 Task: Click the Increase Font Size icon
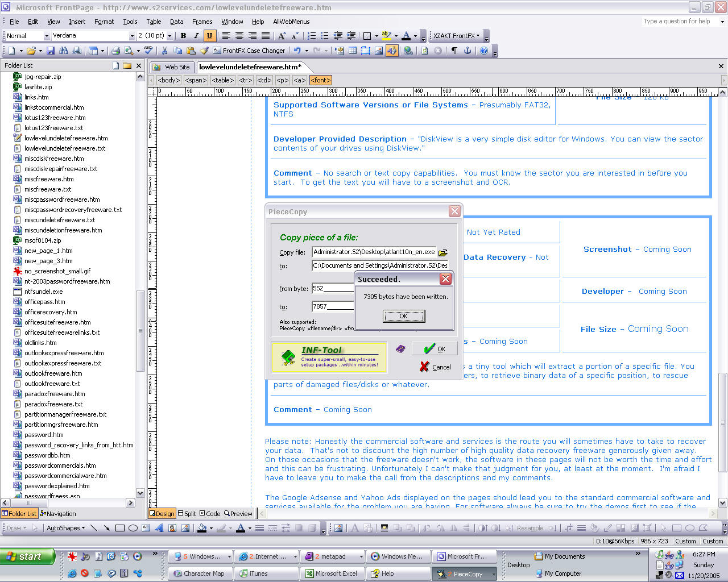coord(282,36)
